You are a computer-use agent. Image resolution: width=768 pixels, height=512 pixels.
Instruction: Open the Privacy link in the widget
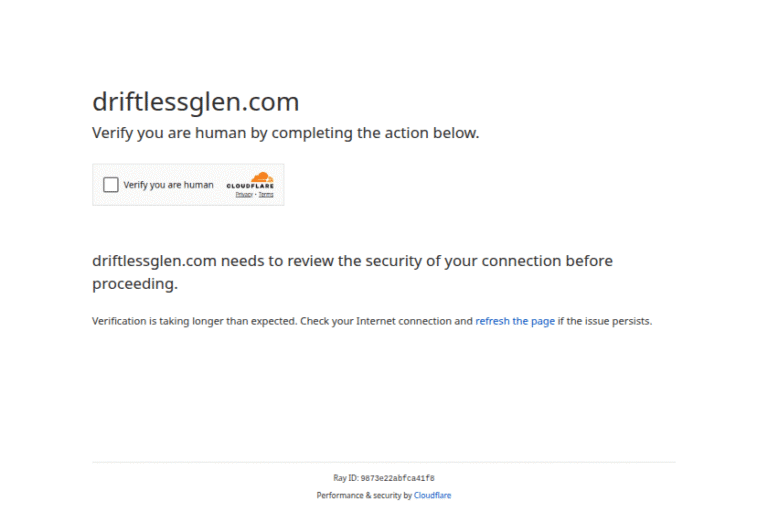coord(243,194)
